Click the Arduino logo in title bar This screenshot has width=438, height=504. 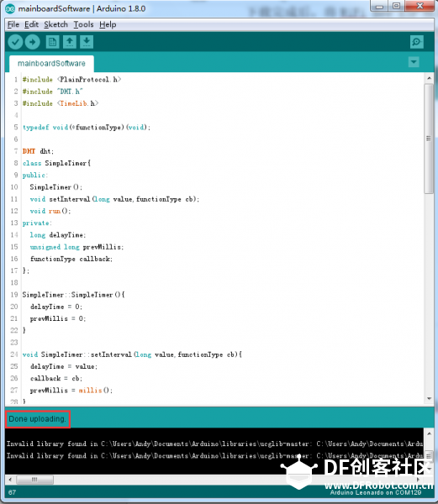[10, 8]
